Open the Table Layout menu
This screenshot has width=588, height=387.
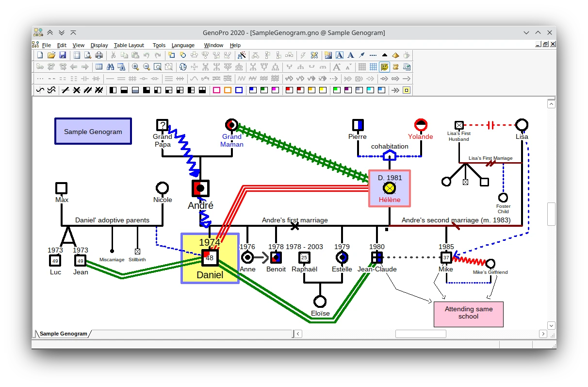[x=129, y=45]
